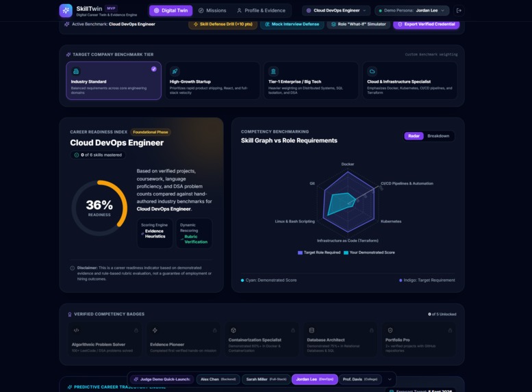Load the Jordan Lee (DevOps) persona
This screenshot has height=392, width=532.
tap(314, 379)
